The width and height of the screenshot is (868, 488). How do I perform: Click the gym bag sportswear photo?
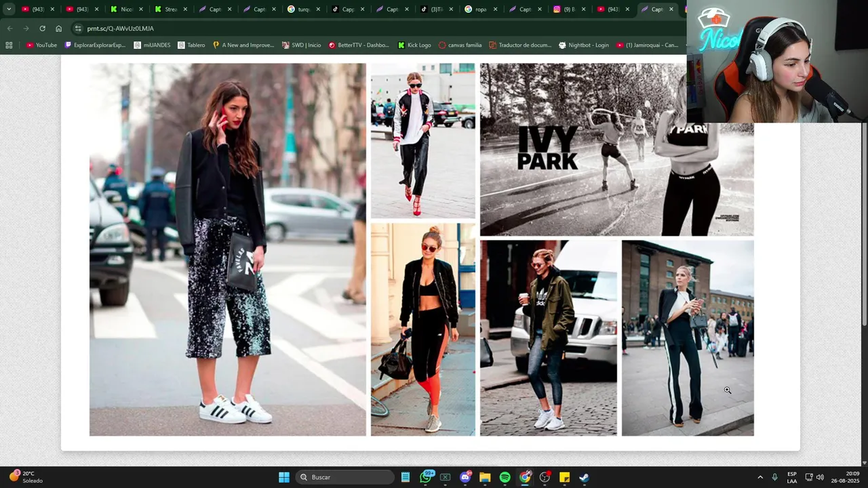(423, 329)
